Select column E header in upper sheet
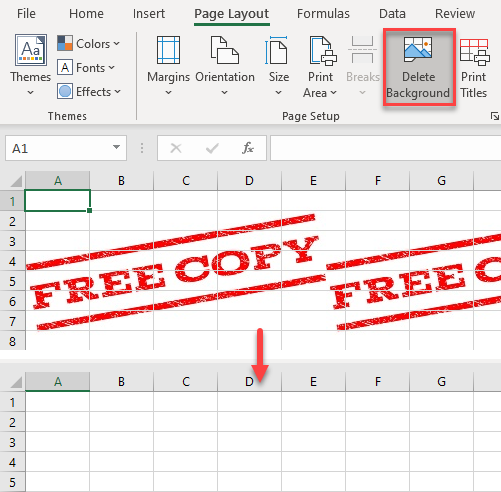The width and height of the screenshot is (501, 492). coord(313,181)
